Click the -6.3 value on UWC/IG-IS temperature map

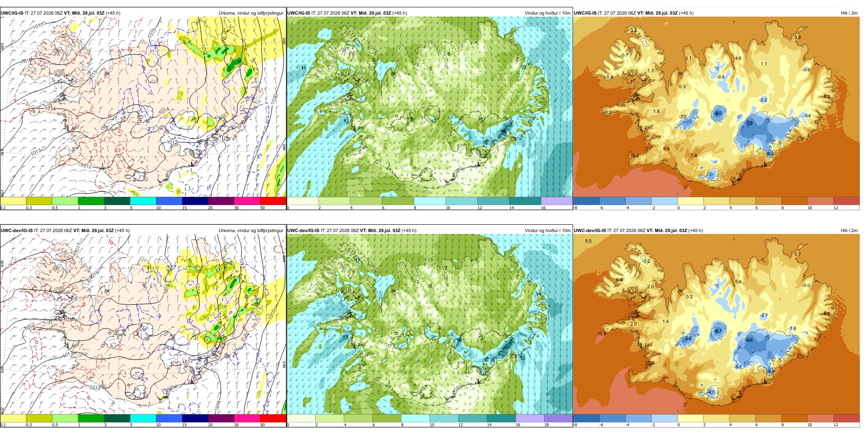tap(770, 153)
